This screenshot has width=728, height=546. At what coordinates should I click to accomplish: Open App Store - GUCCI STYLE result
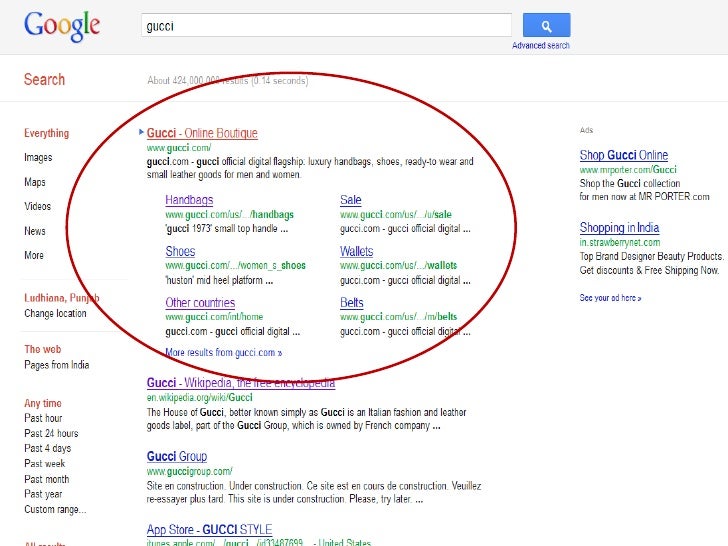(209, 529)
